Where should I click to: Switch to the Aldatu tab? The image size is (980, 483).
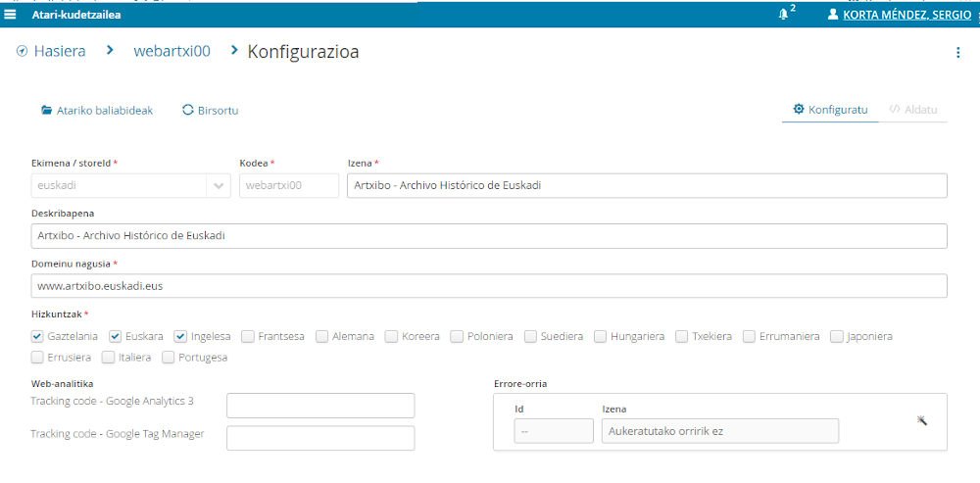pyautogui.click(x=913, y=110)
